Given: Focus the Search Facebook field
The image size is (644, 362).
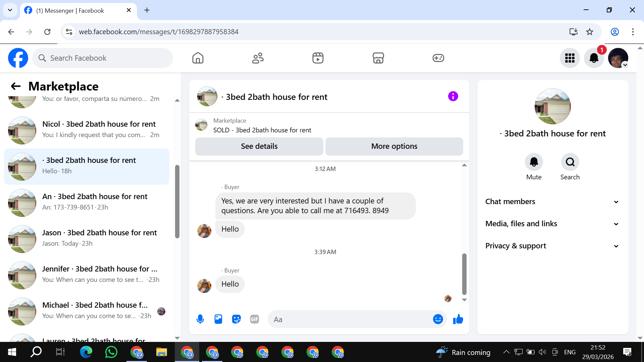Looking at the screenshot, I should click(103, 58).
